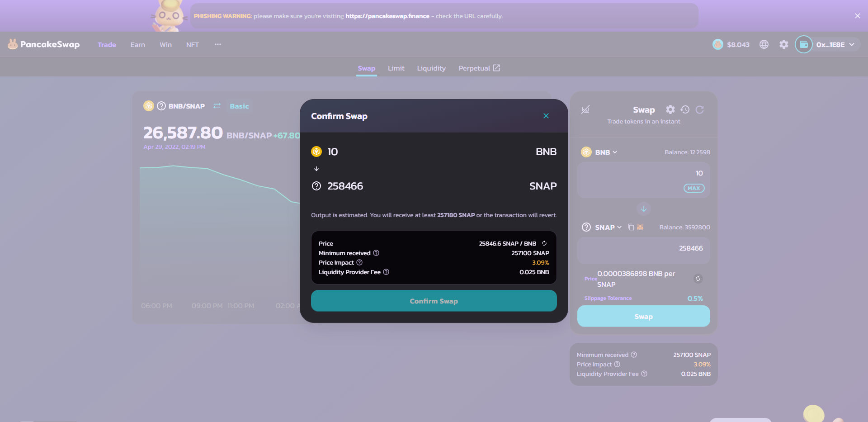
Task: Switch the chart pair direction icon
Action: 217,106
